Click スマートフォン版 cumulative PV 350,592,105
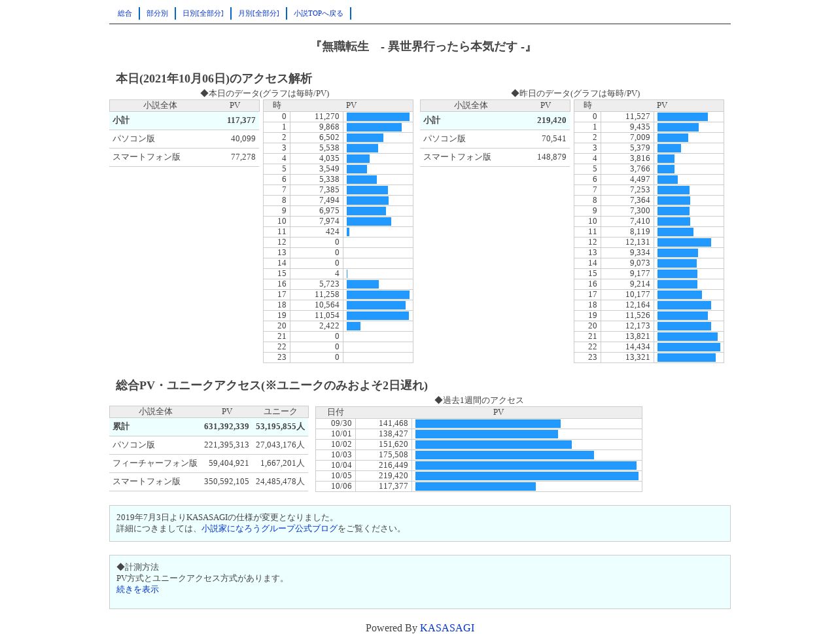Image resolution: width=840 pixels, height=634 pixels. click(226, 482)
